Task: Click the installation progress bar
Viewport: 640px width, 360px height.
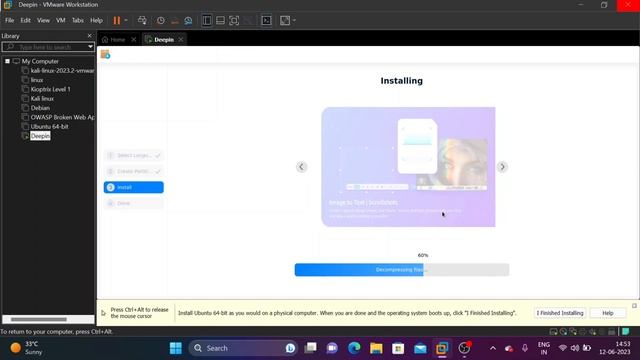Action: coord(402,270)
